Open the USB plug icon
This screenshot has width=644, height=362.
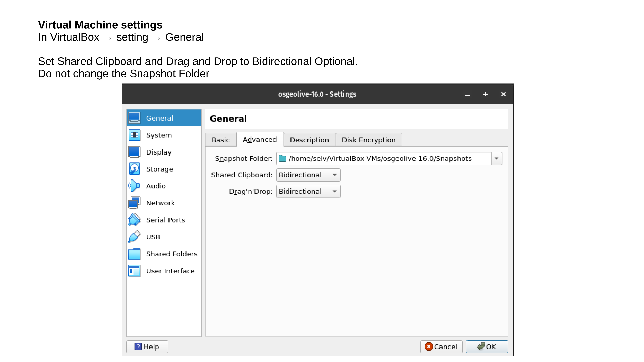[134, 237]
